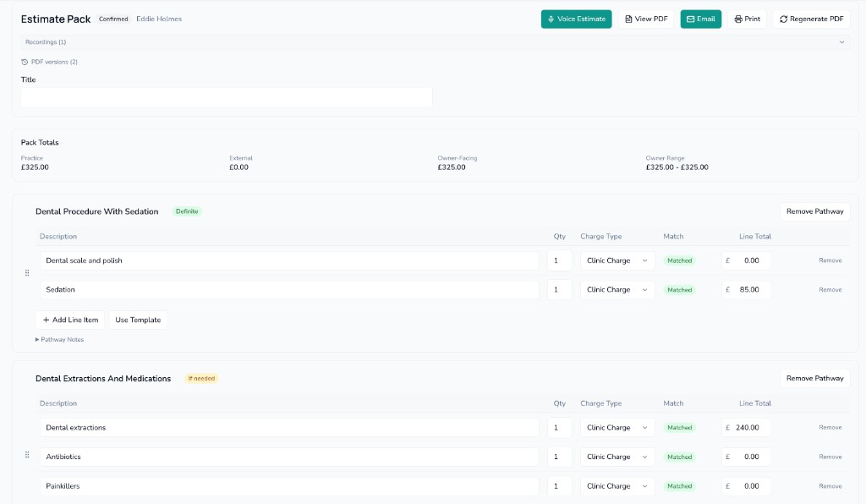The width and height of the screenshot is (866, 504).
Task: Remove the Dental Procedure With Sedation pathway
Action: (814, 211)
